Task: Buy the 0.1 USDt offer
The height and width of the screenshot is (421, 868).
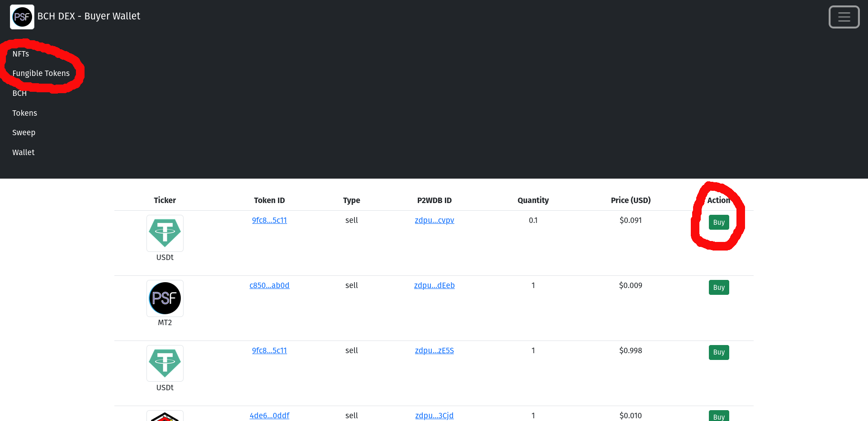Action: tap(719, 222)
